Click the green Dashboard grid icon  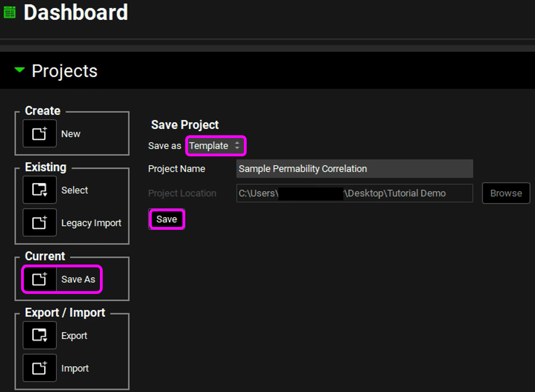click(10, 12)
